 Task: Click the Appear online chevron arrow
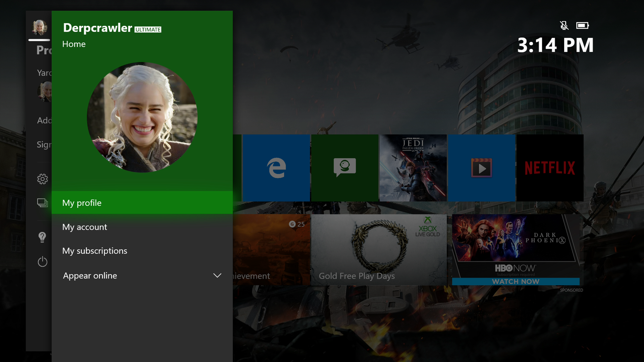point(217,275)
